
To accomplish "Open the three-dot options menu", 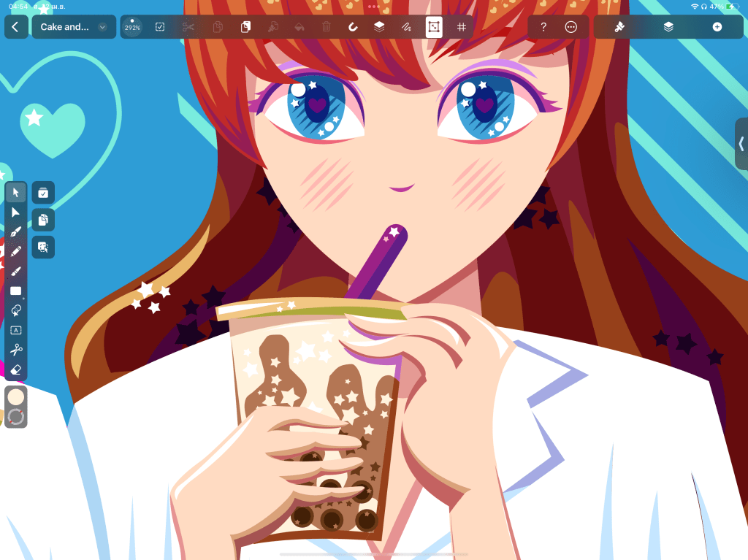I will point(570,27).
